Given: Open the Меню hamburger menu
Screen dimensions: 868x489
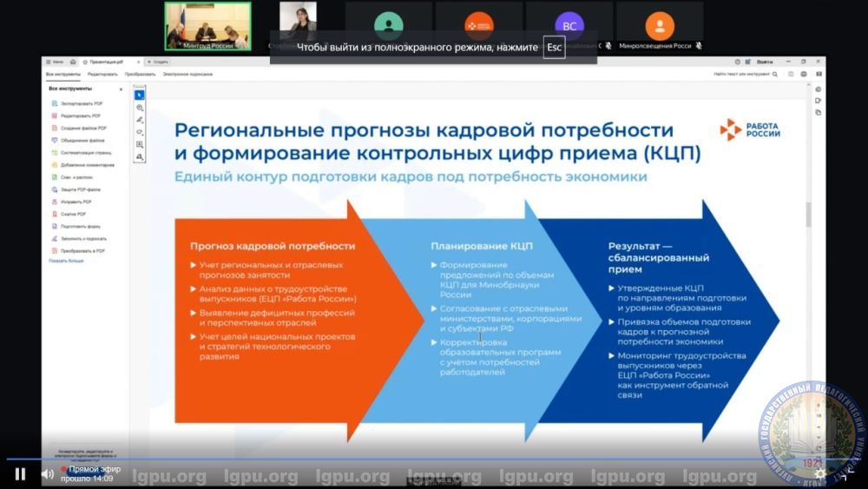Looking at the screenshot, I should point(55,63).
